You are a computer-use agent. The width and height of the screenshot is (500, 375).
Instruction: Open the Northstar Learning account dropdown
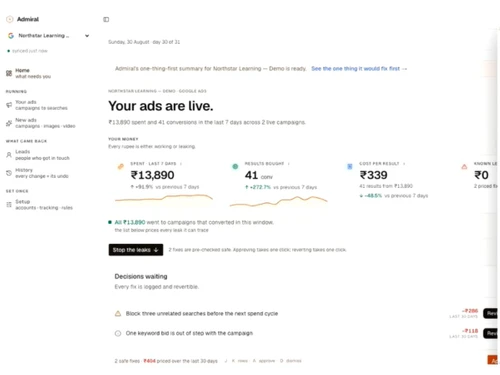(x=49, y=36)
